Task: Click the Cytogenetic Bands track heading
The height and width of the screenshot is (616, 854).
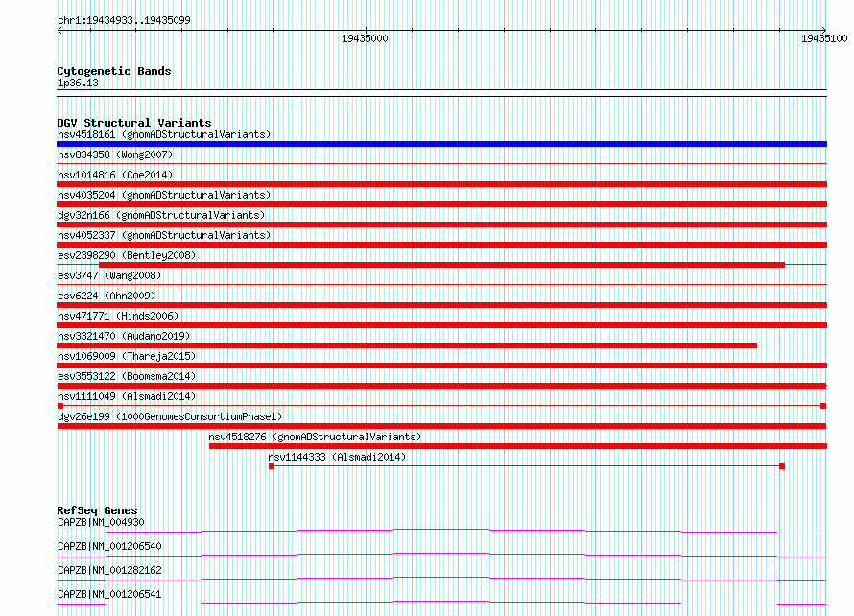Action: click(114, 71)
